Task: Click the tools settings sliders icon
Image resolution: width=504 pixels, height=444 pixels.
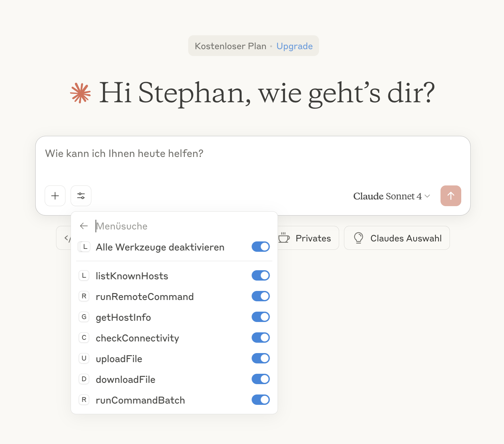Action: (x=81, y=196)
